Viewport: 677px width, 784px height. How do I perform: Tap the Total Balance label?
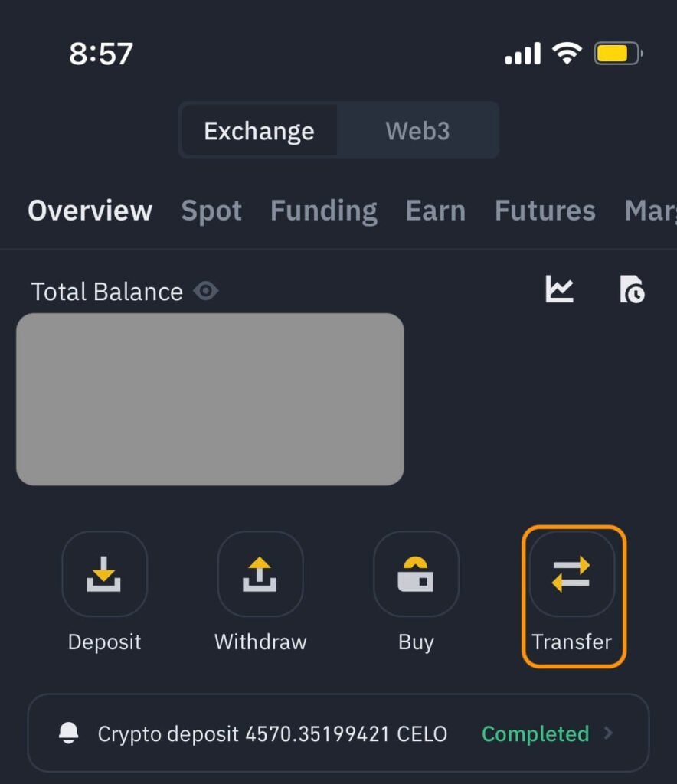tap(106, 292)
